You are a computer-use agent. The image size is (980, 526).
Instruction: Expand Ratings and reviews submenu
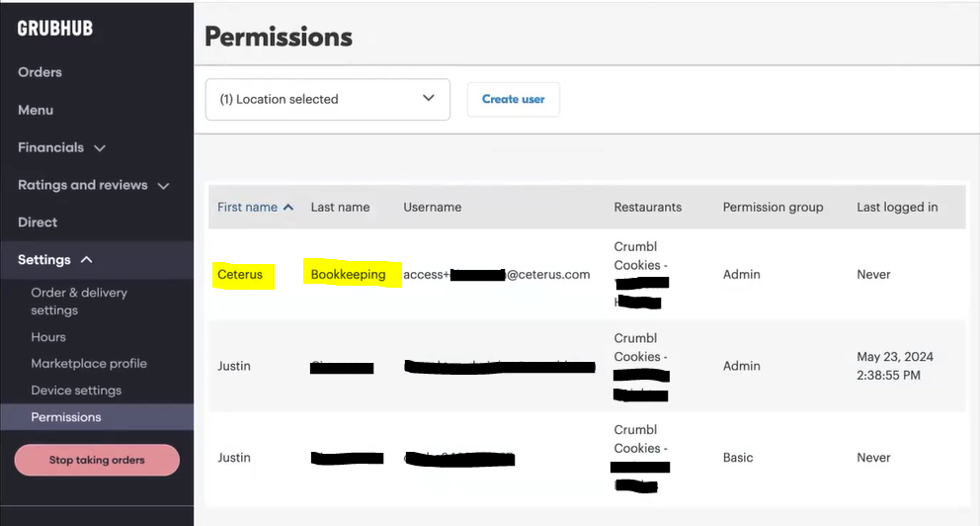click(x=93, y=185)
